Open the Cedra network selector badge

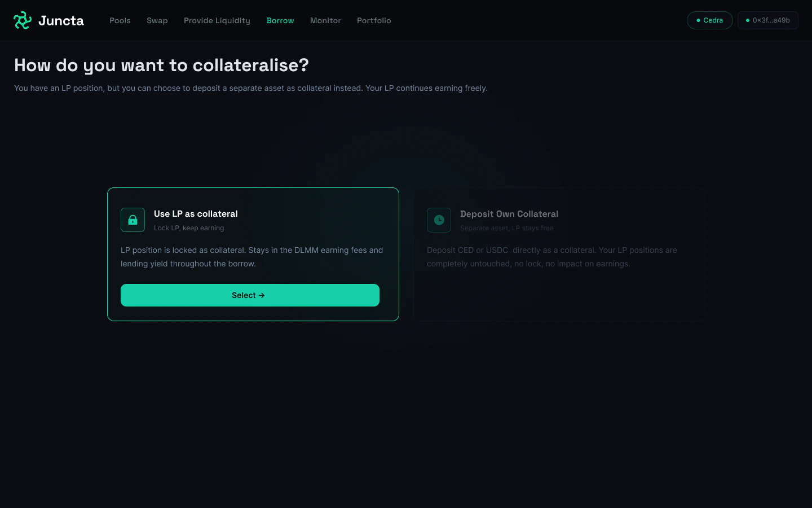[709, 20]
